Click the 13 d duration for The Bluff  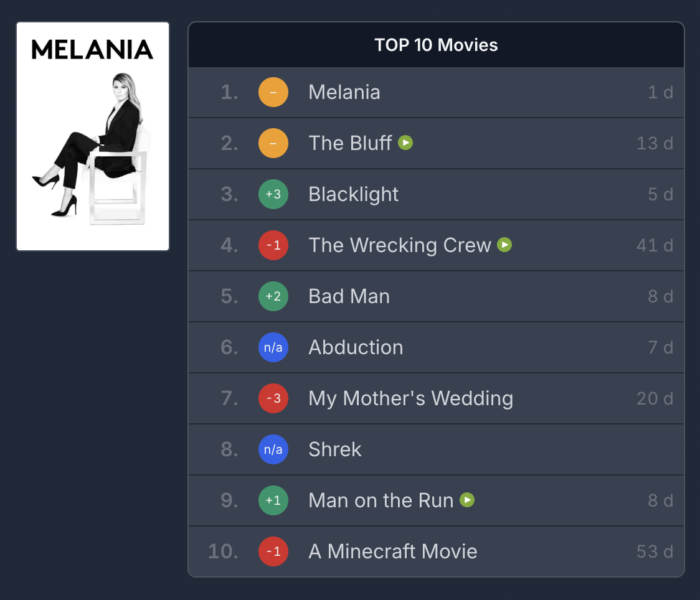pos(655,143)
